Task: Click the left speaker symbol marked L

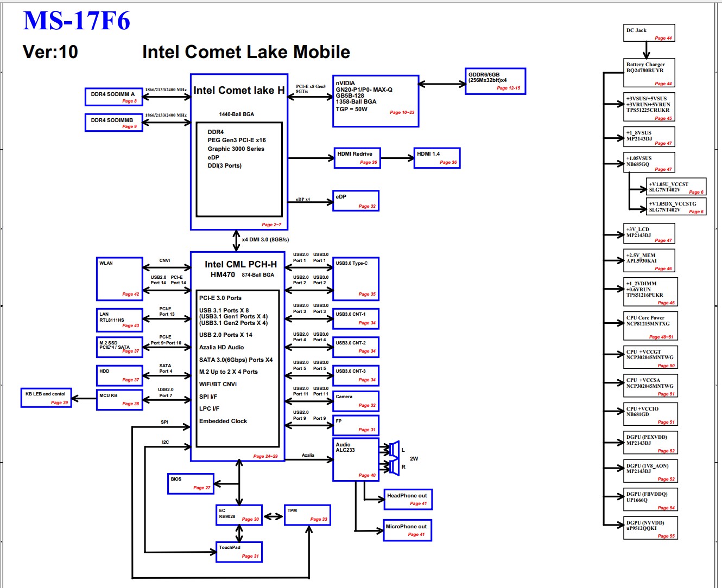Action: tap(395, 449)
